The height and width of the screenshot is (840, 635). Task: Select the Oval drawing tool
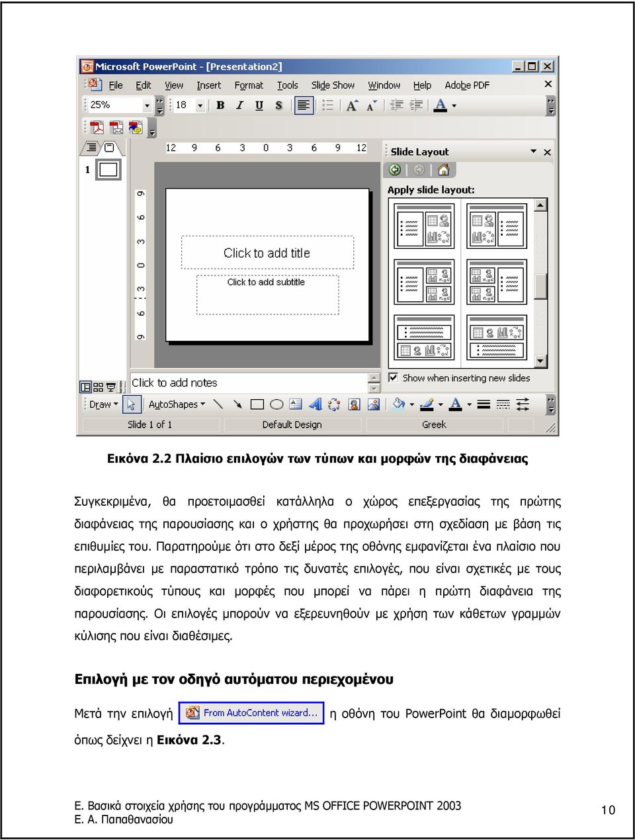pos(276,404)
